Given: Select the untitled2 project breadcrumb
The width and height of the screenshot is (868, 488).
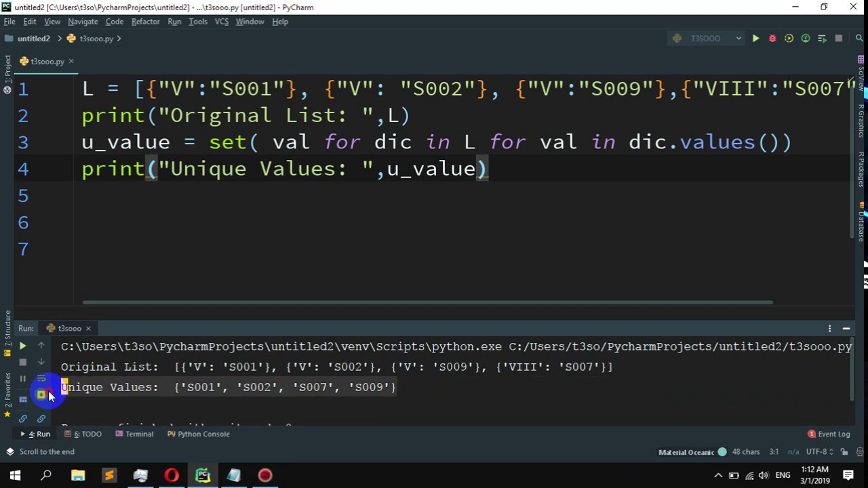Looking at the screenshot, I should pyautogui.click(x=28, y=39).
